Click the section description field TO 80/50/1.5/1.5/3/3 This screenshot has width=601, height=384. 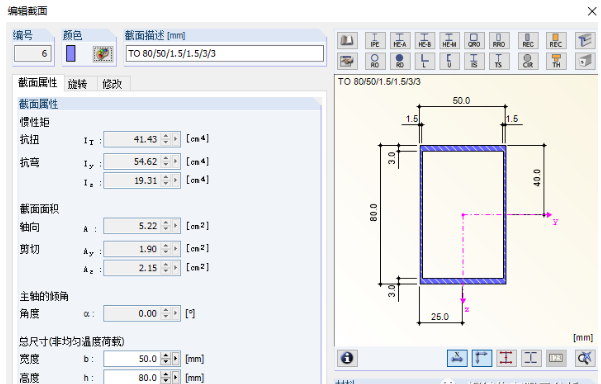pos(225,54)
